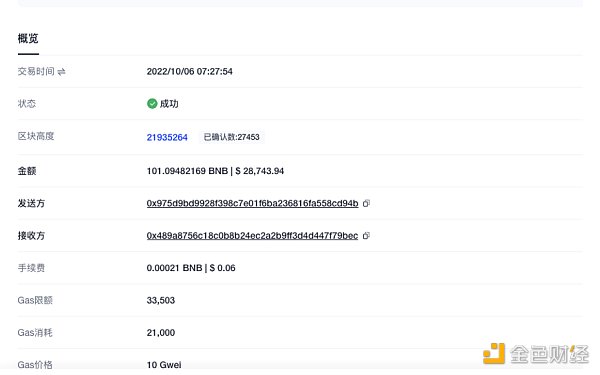Open receiver address 0x489a8756...79bec
The height and width of the screenshot is (375, 600).
click(253, 236)
